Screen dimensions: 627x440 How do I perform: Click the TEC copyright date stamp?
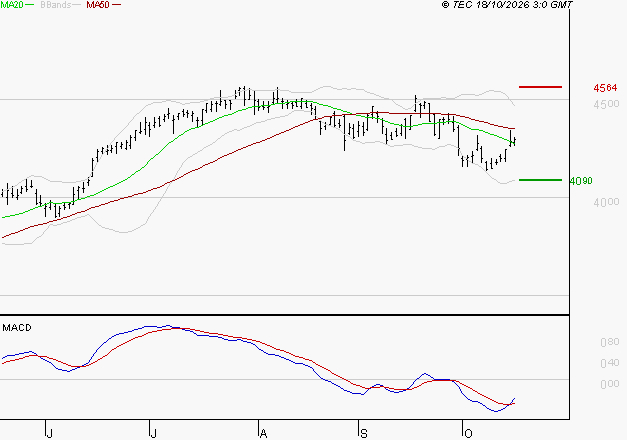(507, 5)
